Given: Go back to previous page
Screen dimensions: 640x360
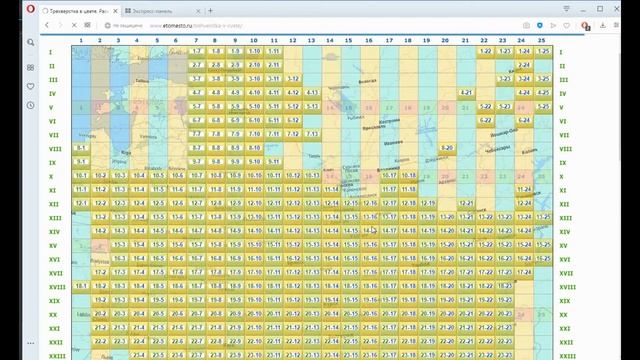Looking at the screenshot, I should pos(47,25).
